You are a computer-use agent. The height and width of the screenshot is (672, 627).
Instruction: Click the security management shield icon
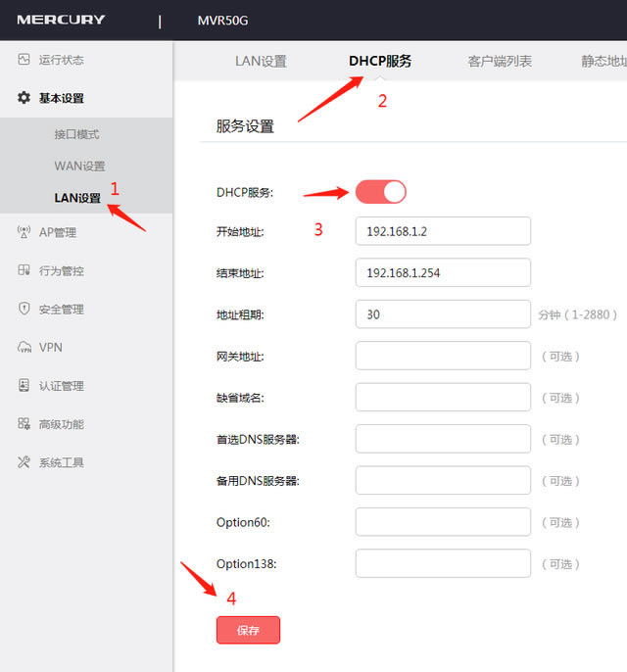pyautogui.click(x=24, y=309)
